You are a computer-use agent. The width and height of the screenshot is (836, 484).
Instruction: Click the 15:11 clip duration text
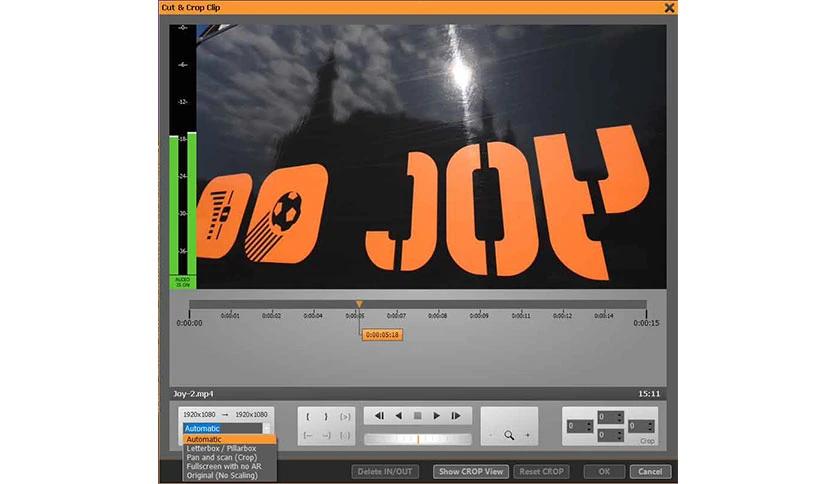tap(649, 394)
